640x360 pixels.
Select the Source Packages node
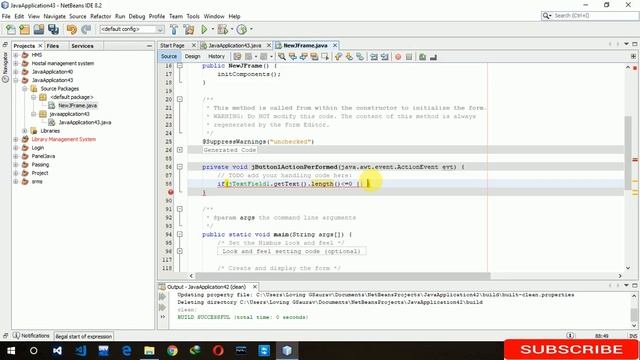coord(60,89)
